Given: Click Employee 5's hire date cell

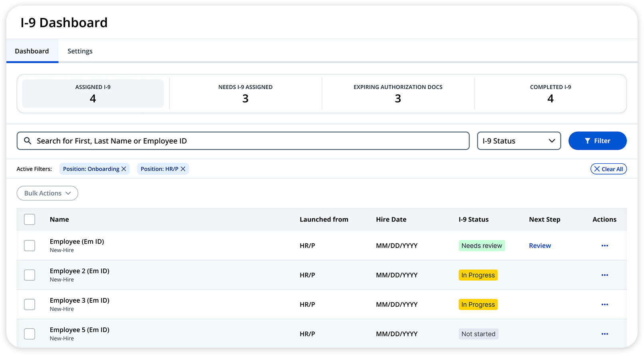Looking at the screenshot, I should click(x=397, y=334).
